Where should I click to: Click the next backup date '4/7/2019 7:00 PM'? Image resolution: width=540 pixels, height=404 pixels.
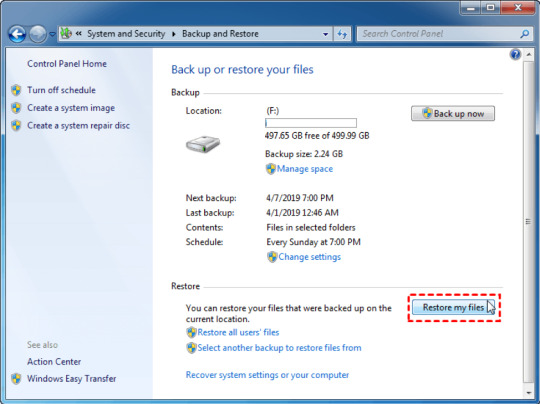pyautogui.click(x=300, y=198)
